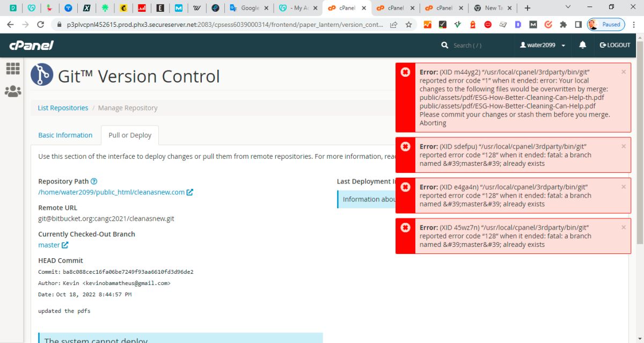
Task: Click the external link icon next to master
Action: click(65, 245)
